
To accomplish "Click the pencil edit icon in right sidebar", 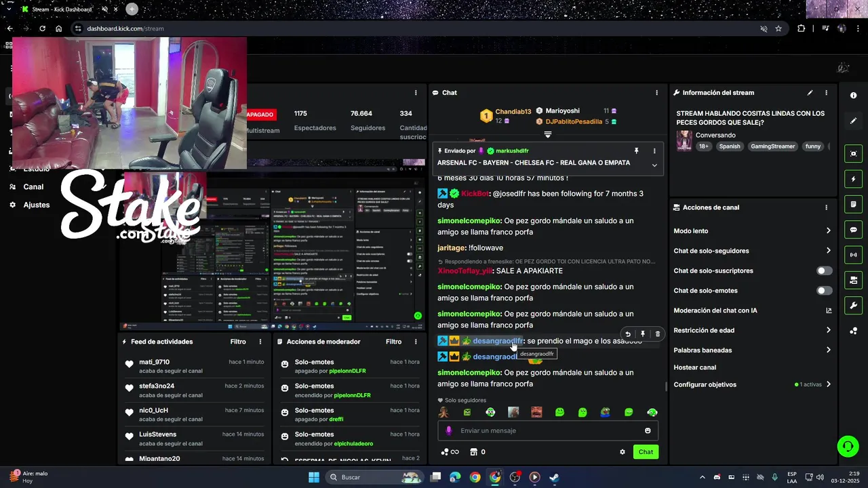I will (853, 121).
